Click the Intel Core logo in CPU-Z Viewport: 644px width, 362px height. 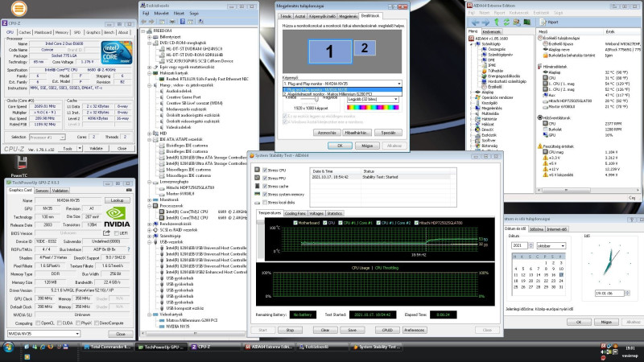pyautogui.click(x=117, y=52)
